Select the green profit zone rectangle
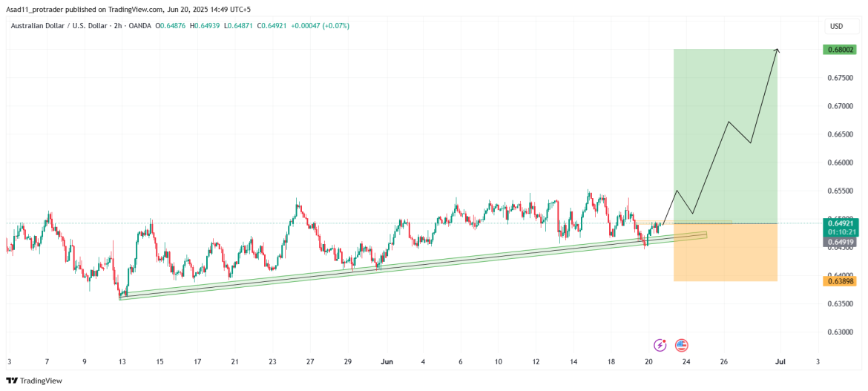 pyautogui.click(x=725, y=134)
